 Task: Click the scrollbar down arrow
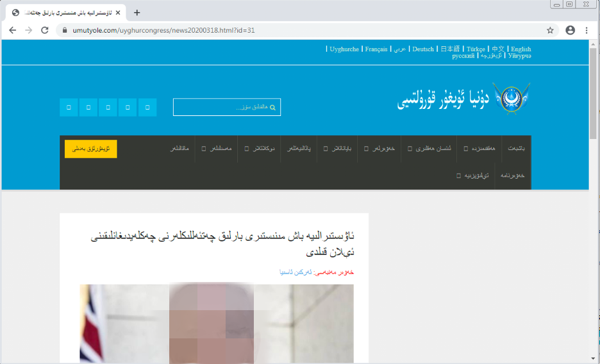click(x=593, y=359)
